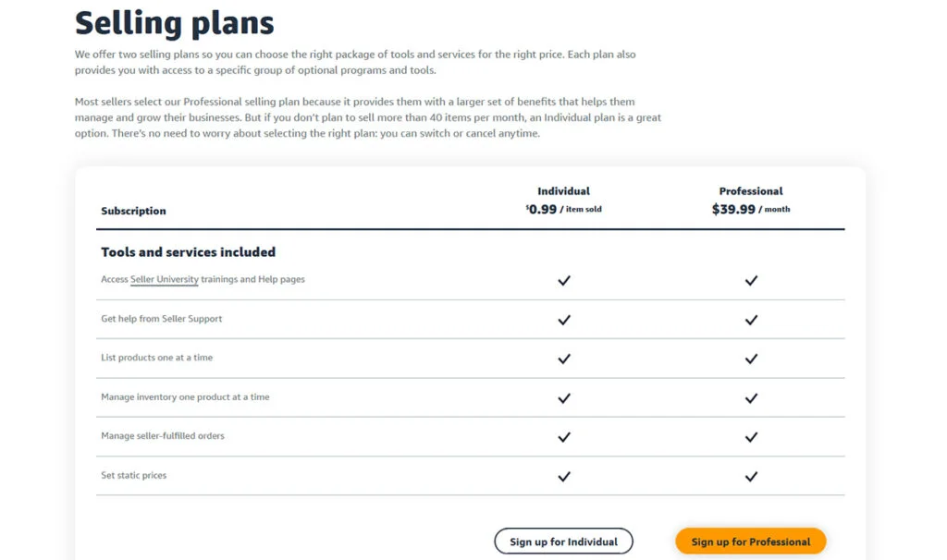
Task: Select the Professional plan column header
Action: [751, 191]
